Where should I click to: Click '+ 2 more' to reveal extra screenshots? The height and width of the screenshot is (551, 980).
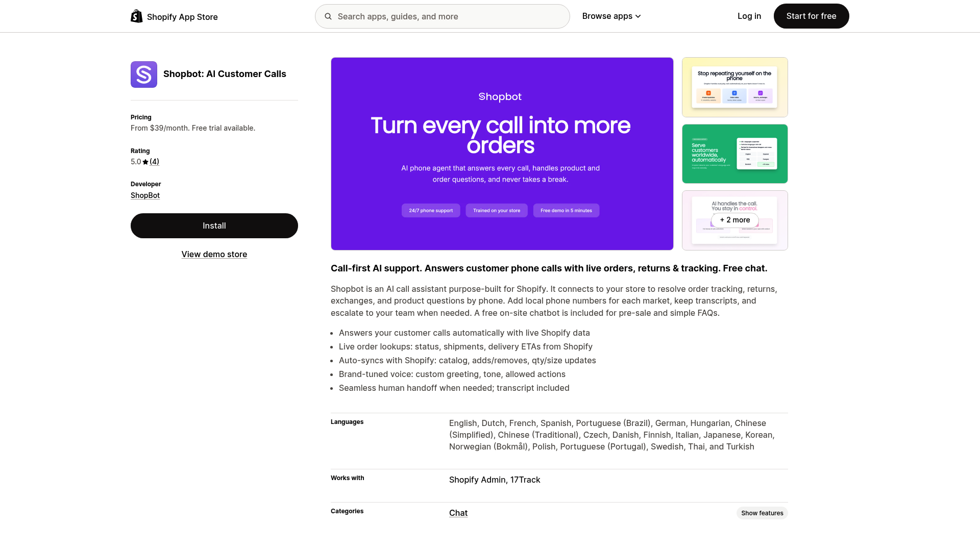(734, 220)
